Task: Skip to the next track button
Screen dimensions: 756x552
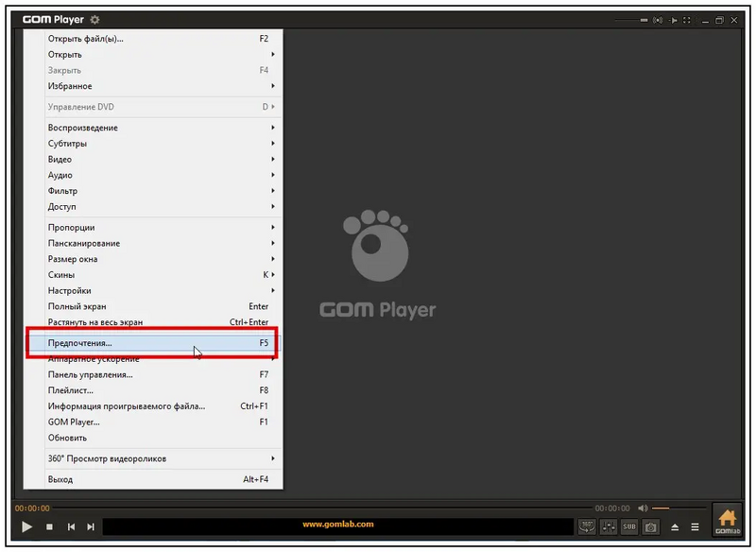Action: pyautogui.click(x=91, y=526)
